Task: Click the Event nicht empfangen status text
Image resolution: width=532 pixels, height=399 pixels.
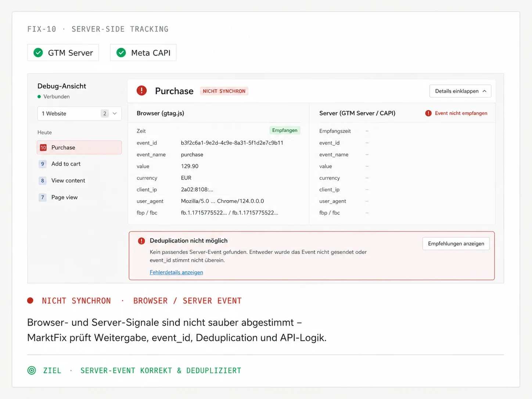Action: tap(461, 113)
